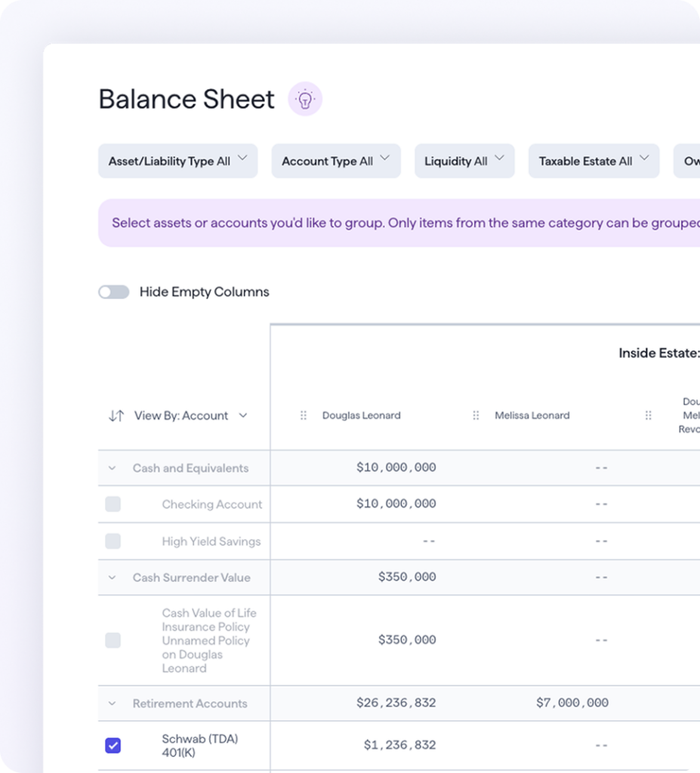Uncheck the Schwab (TDA) 401(K) checkbox
The width and height of the screenshot is (700, 773).
click(113, 746)
